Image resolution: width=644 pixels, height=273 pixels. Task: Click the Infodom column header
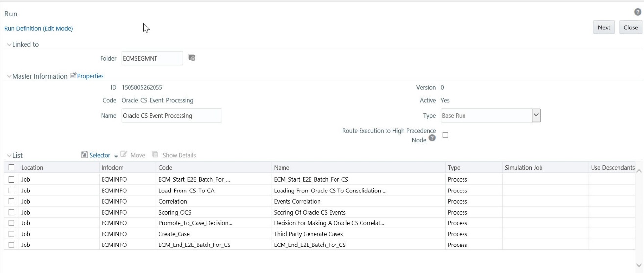128,167
